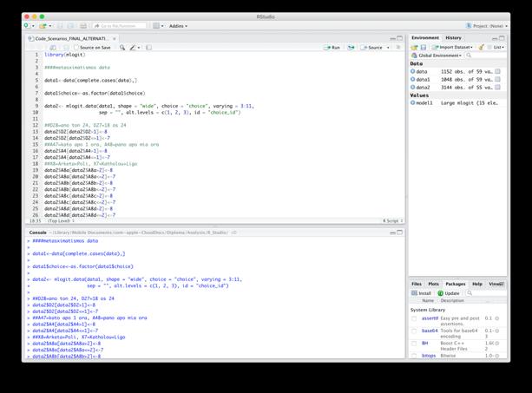Switch to the Files tab
The image size is (532, 393).
point(417,284)
